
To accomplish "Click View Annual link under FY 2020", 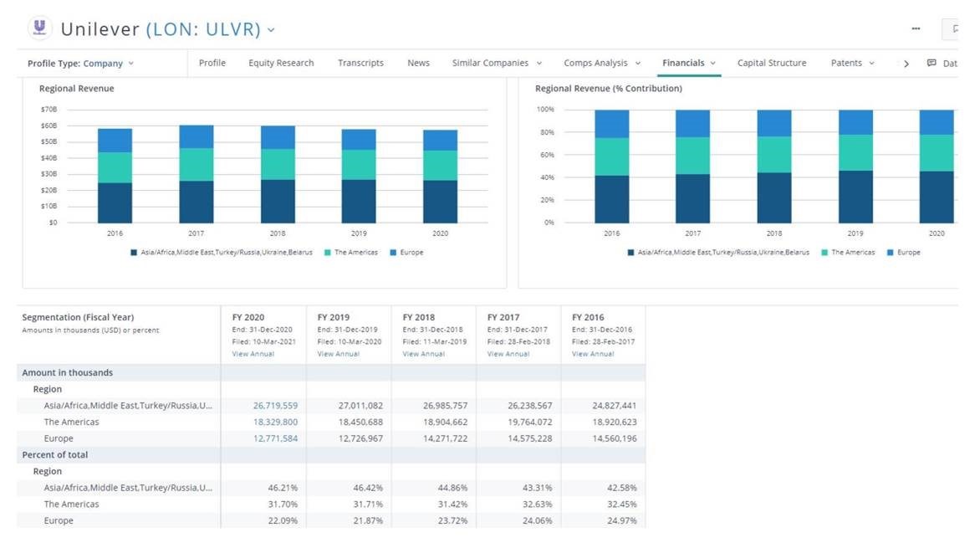I will point(253,354).
